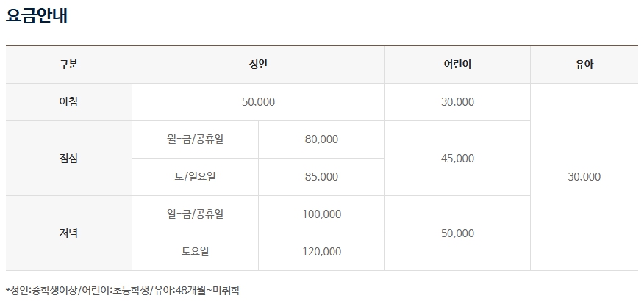Select the 토/일요일 lunch cell
Image resolution: width=644 pixels, height=301 pixels.
pyautogui.click(x=195, y=177)
